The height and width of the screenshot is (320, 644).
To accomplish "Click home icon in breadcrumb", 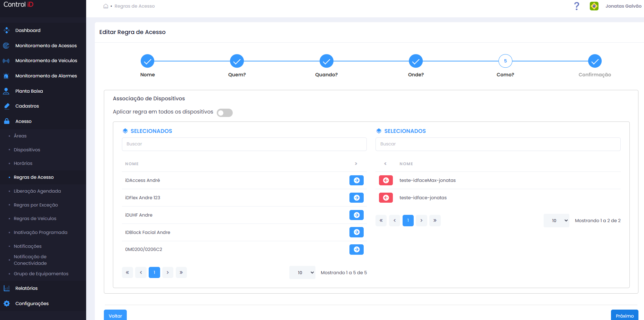I will point(106,6).
